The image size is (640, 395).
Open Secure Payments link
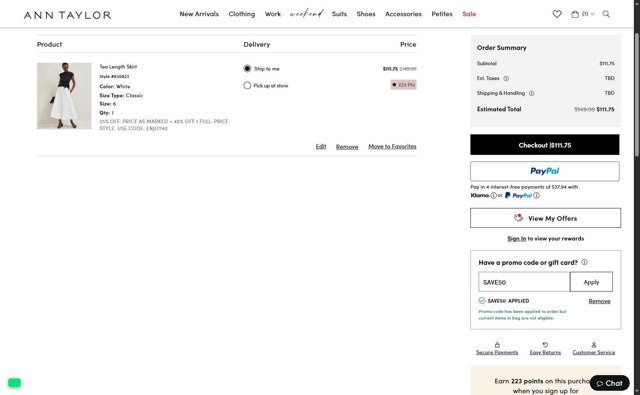click(x=497, y=353)
